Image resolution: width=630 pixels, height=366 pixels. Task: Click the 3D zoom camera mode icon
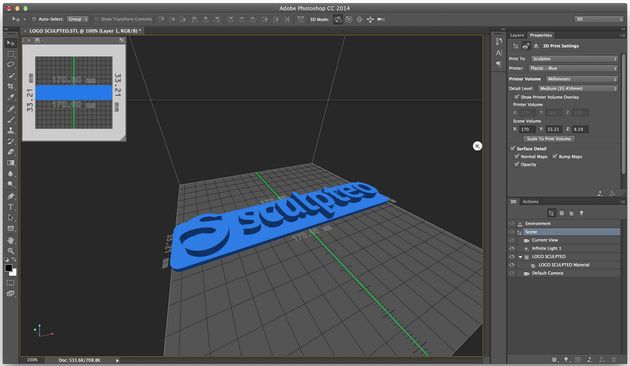tap(380, 19)
